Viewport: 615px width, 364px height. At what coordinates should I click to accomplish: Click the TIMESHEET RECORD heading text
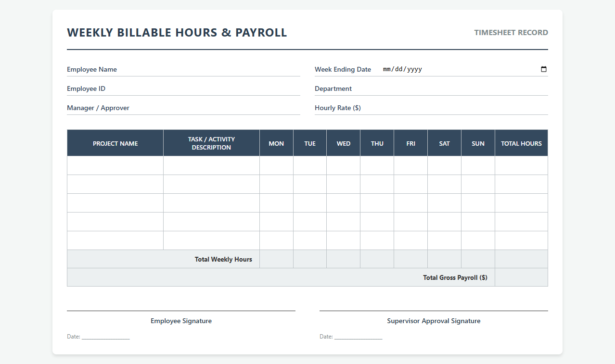pos(511,33)
